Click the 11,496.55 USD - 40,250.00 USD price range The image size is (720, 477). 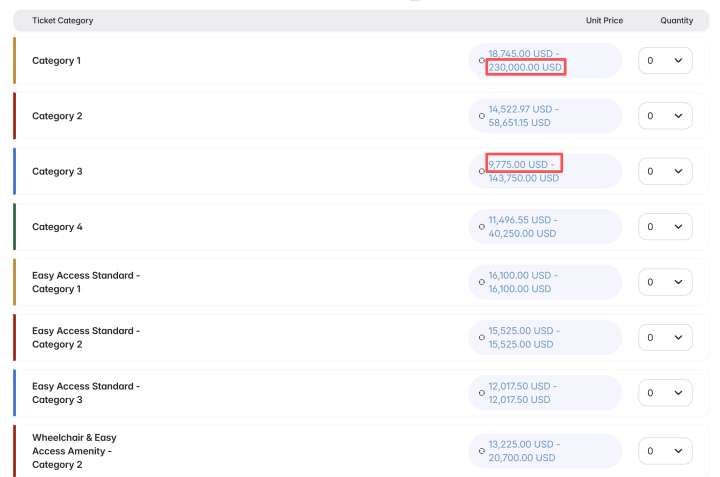click(x=523, y=227)
